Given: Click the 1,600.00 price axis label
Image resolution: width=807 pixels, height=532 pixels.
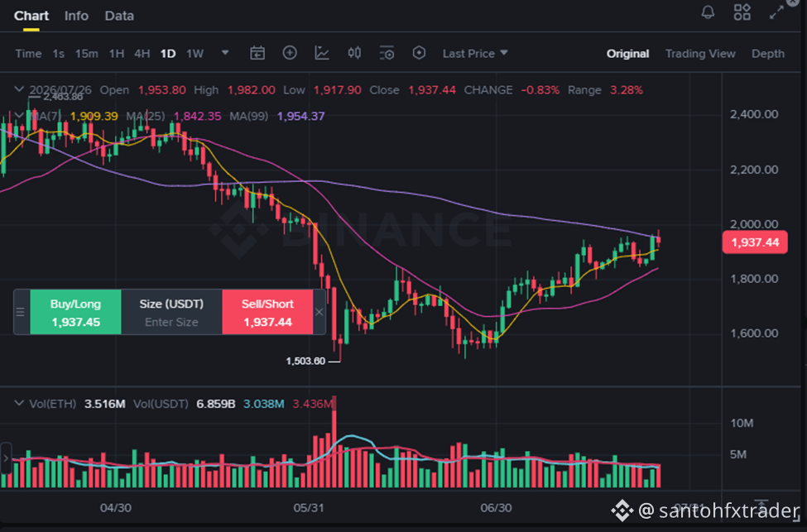Looking at the screenshot, I should [x=754, y=333].
